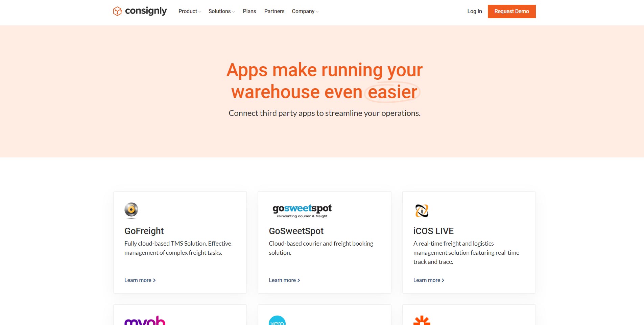The height and width of the screenshot is (325, 644).
Task: Select Plans in the navigation bar
Action: point(249,11)
